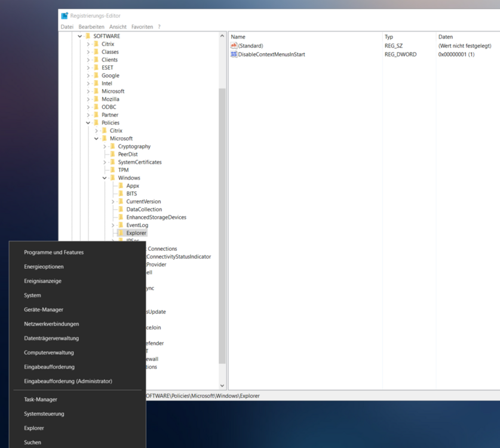This screenshot has height=448, width=500.
Task: Click the SystemCertificates folder icon
Action: [113, 161]
